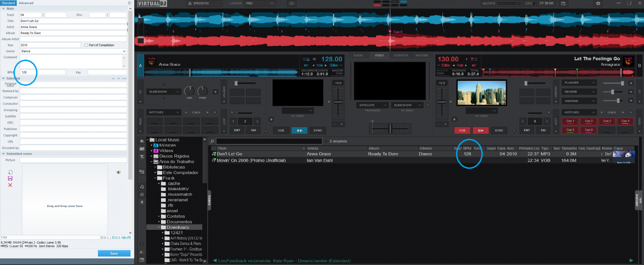Click the 3D cube icon in top bar

coord(291,3)
